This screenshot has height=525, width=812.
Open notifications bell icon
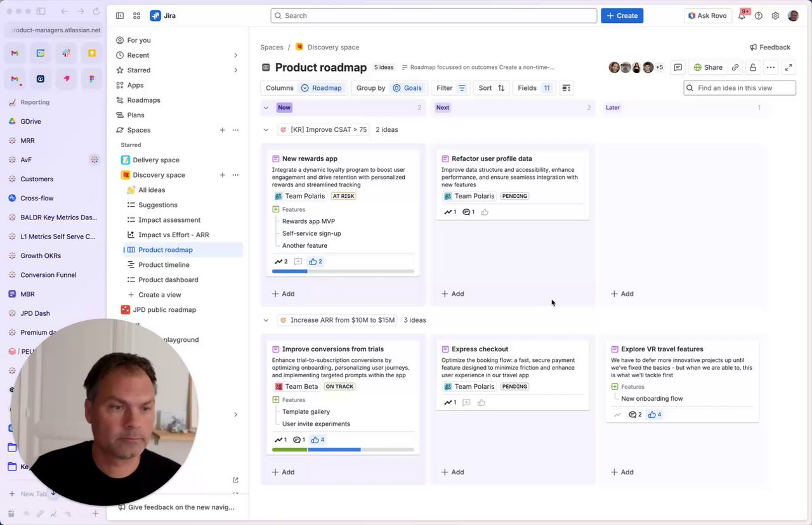point(742,16)
